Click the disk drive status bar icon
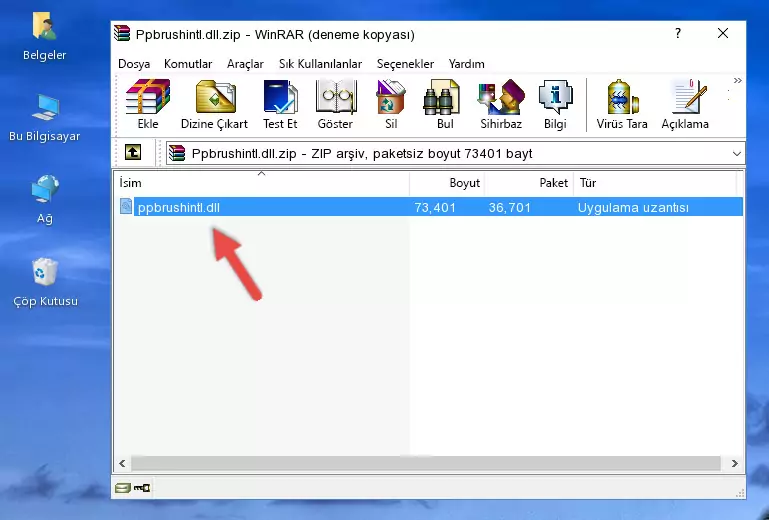Viewport: 769px width, 520px height. click(123, 488)
